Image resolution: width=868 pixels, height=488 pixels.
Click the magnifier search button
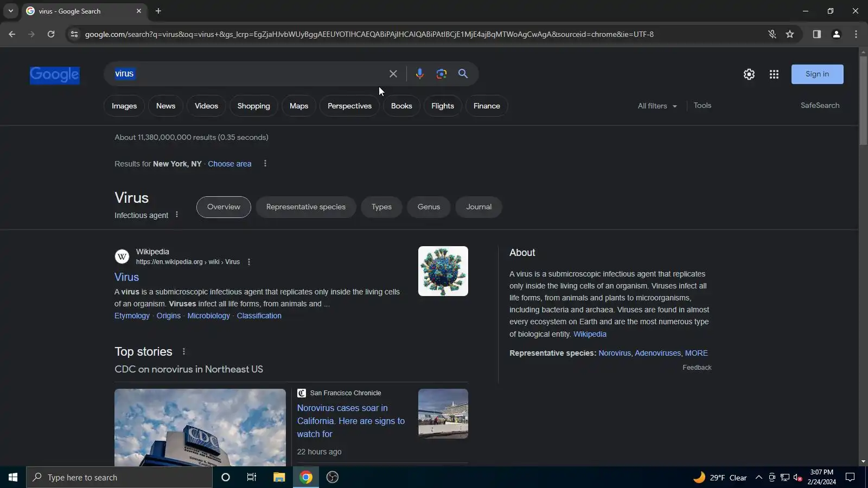point(463,74)
